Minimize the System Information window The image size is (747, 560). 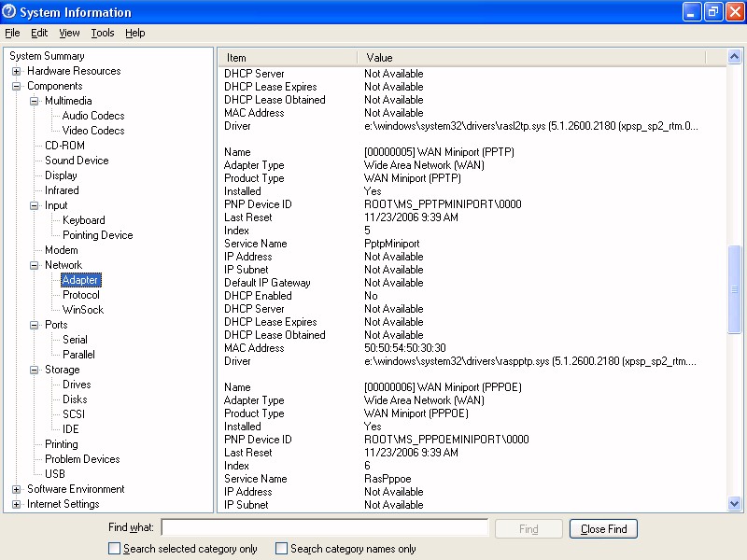click(x=692, y=12)
